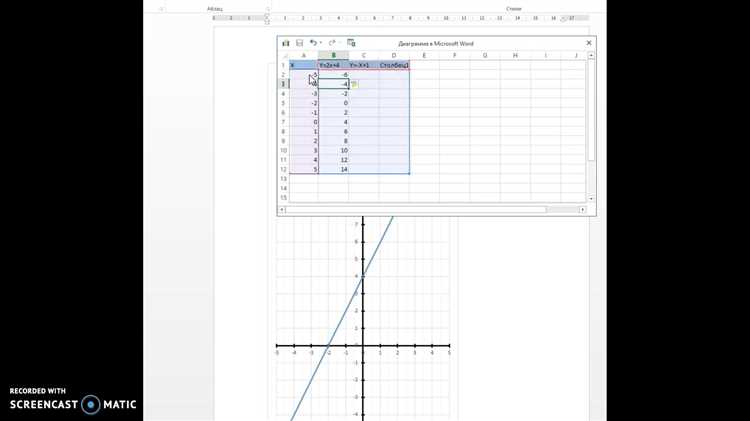Click cell B10 with value 10
Screen dimensions: 750x421
pyautogui.click(x=333, y=150)
